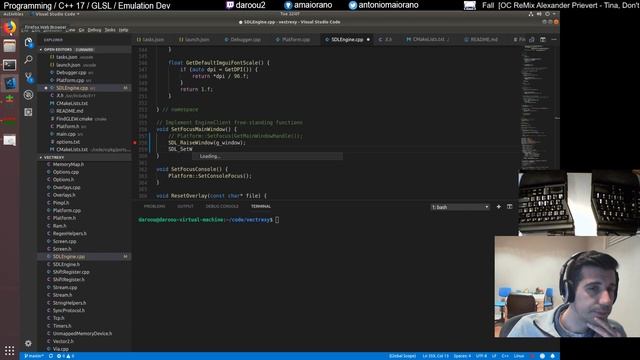
Task: Open the Tasks menu
Action: tap(110, 30)
